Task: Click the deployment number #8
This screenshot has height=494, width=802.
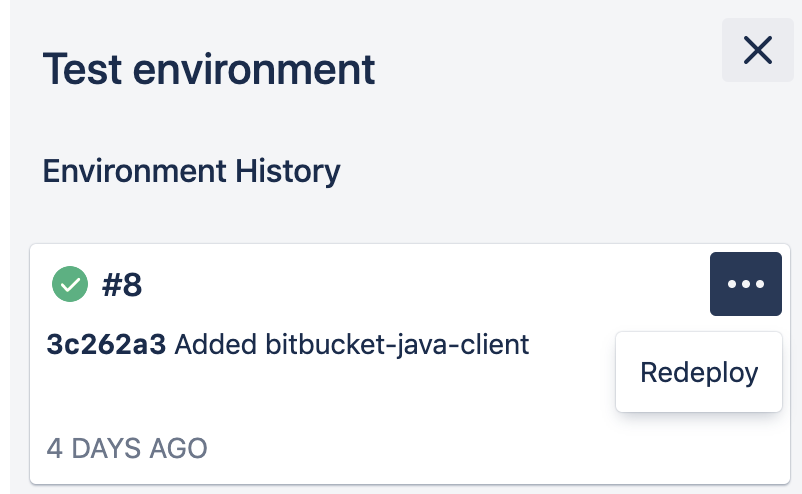Action: click(122, 286)
